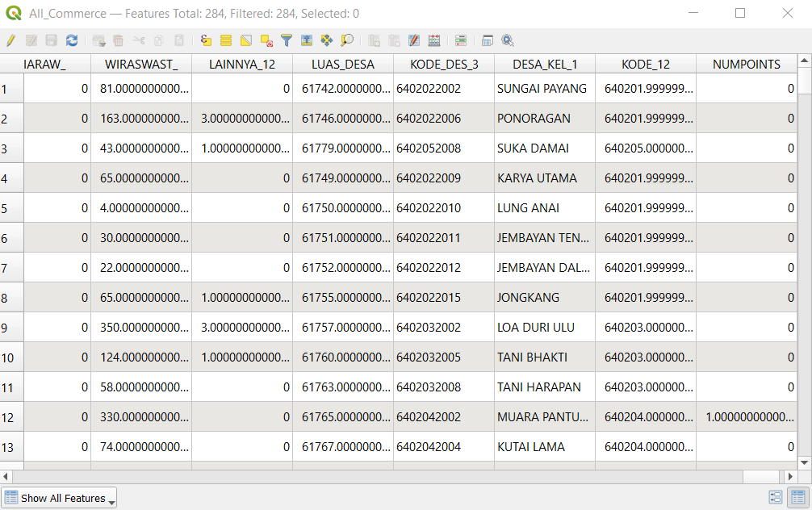Select all features in the table
Image resolution: width=812 pixels, height=510 pixels.
tap(226, 40)
